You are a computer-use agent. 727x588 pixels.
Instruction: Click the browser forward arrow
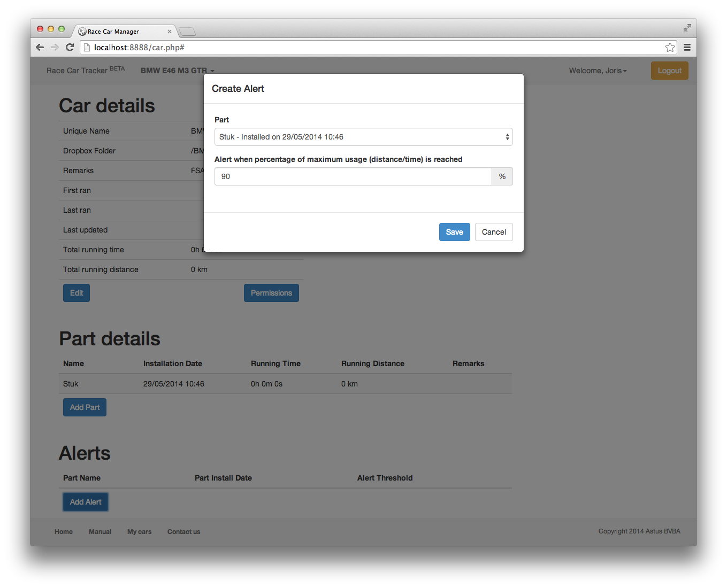click(55, 48)
